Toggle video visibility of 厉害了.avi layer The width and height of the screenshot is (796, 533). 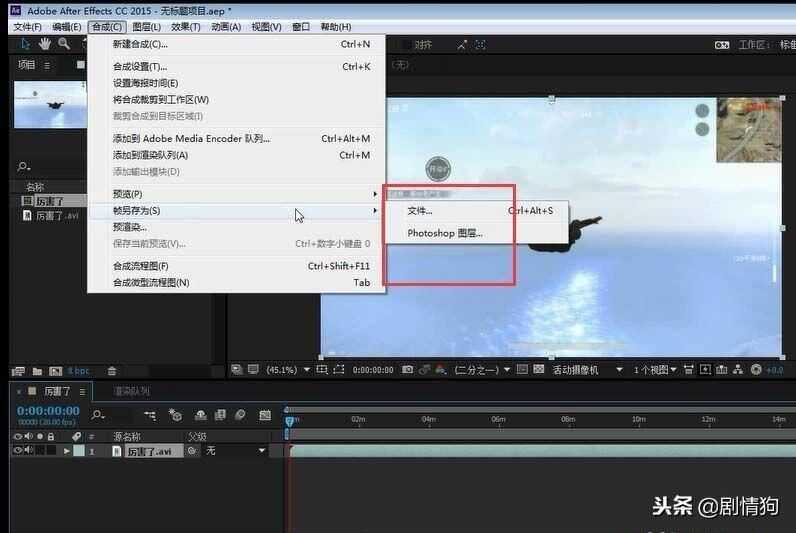(x=17, y=451)
